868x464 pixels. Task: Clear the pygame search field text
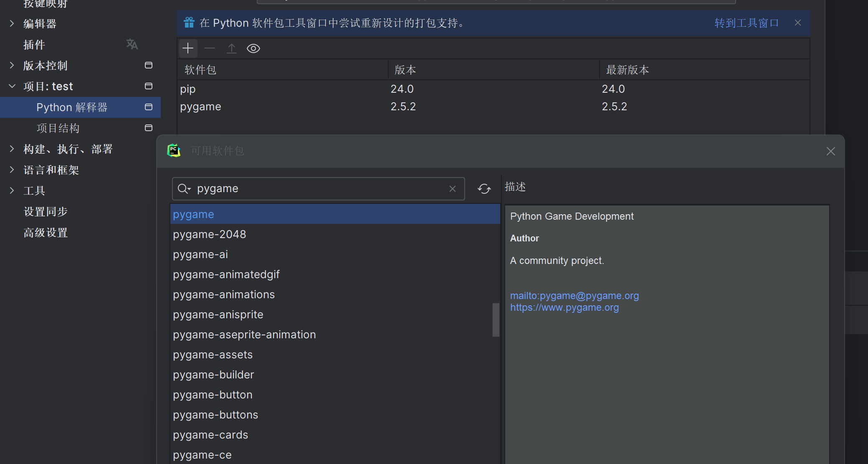coord(453,189)
